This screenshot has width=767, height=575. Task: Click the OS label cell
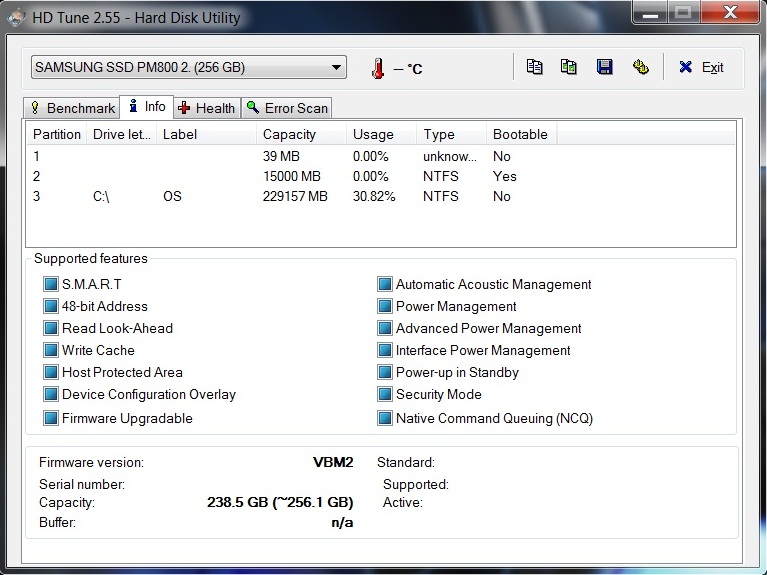[172, 196]
